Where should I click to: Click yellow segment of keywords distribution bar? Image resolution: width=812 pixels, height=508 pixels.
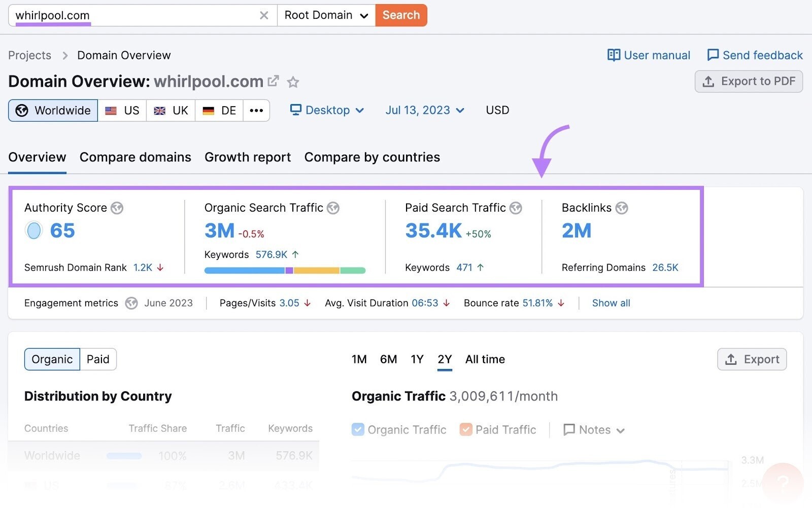point(317,270)
